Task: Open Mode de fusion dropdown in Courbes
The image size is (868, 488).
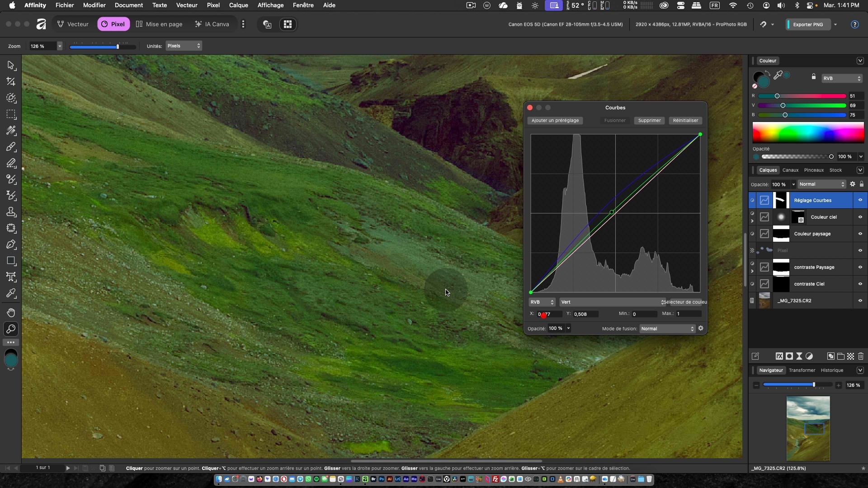Action: pyautogui.click(x=667, y=328)
